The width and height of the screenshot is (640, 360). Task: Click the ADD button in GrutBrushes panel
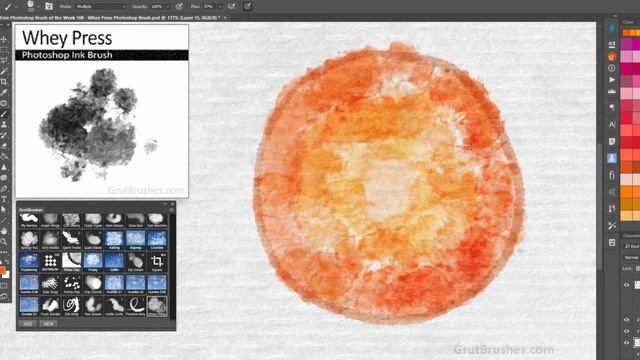point(27,324)
